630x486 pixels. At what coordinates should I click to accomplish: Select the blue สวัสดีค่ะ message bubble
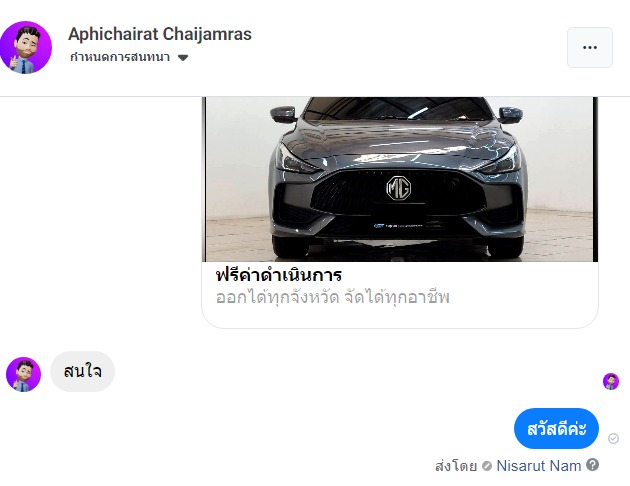[556, 429]
